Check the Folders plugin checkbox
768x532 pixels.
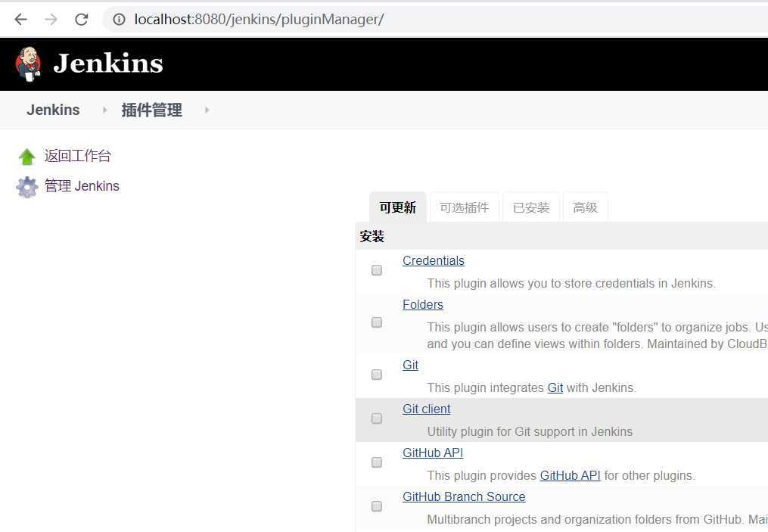coord(377,322)
